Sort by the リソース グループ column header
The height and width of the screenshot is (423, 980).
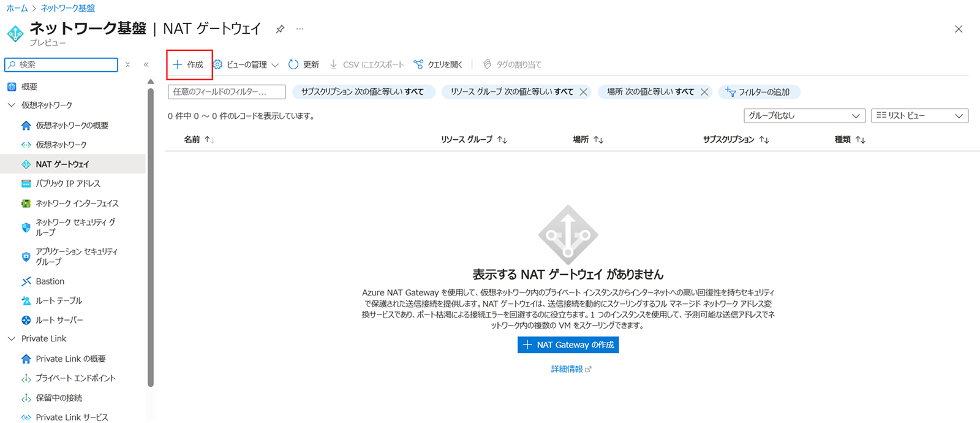click(474, 140)
